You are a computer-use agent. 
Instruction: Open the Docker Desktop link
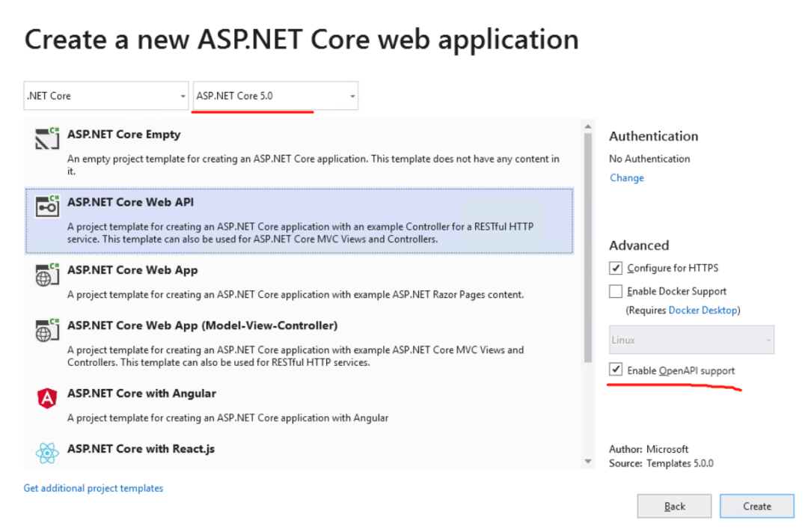coord(703,311)
